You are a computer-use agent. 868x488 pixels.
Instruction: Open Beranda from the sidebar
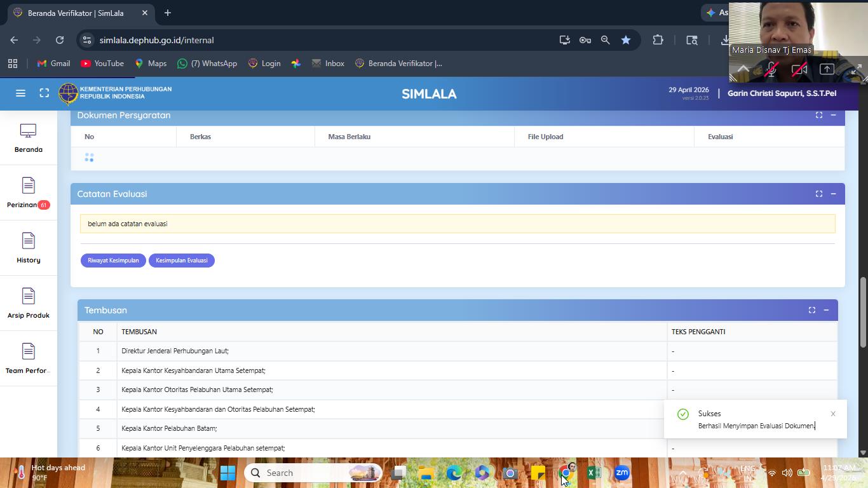click(28, 138)
